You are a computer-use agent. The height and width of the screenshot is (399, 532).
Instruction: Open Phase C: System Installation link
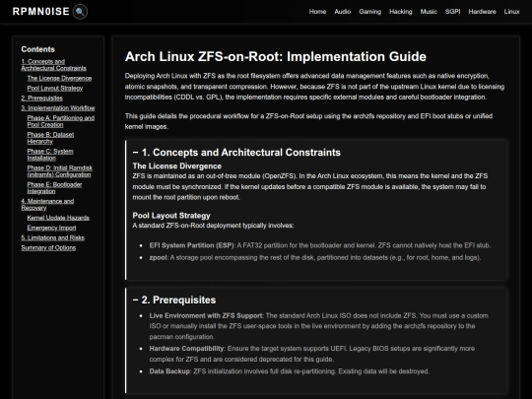coord(50,155)
